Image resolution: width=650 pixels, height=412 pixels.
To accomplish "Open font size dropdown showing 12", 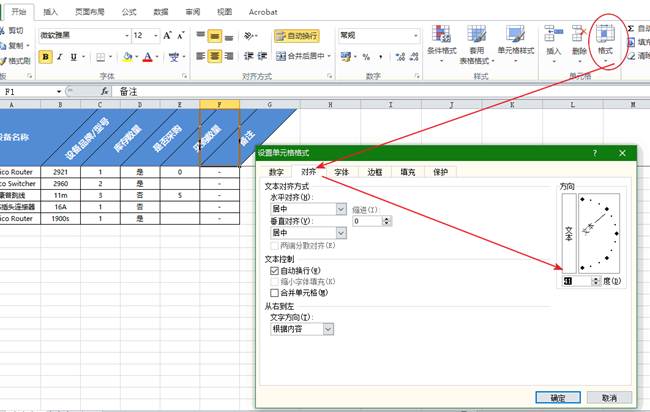I will (x=156, y=36).
